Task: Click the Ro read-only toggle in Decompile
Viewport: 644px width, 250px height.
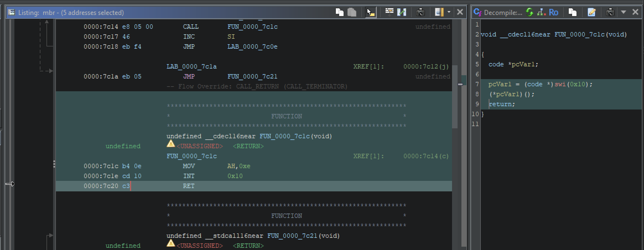Action: pyautogui.click(x=554, y=12)
